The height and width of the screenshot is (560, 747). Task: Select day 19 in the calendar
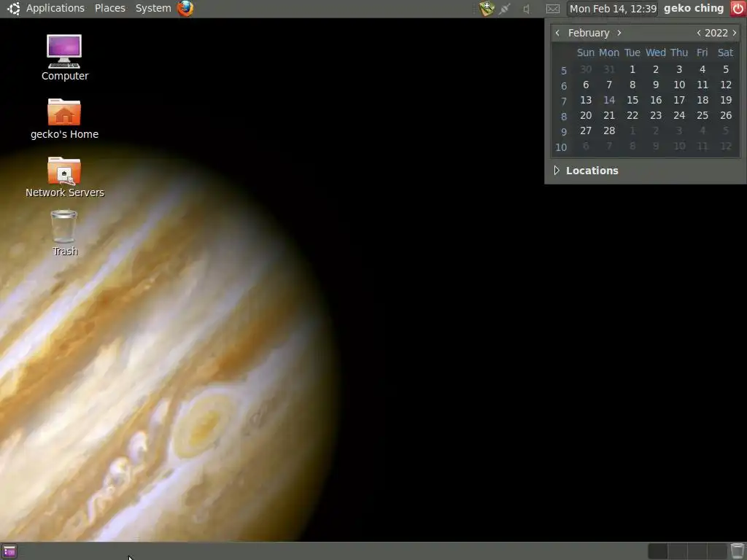click(x=726, y=100)
